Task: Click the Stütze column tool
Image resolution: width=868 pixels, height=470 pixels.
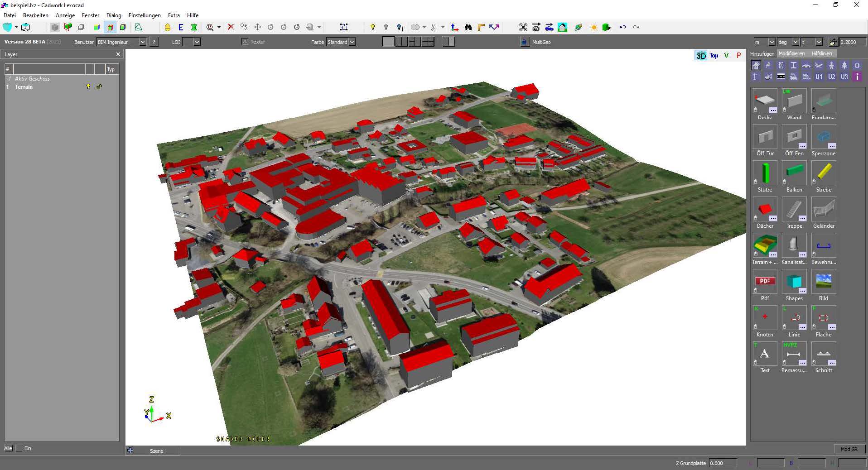Action: tap(765, 173)
